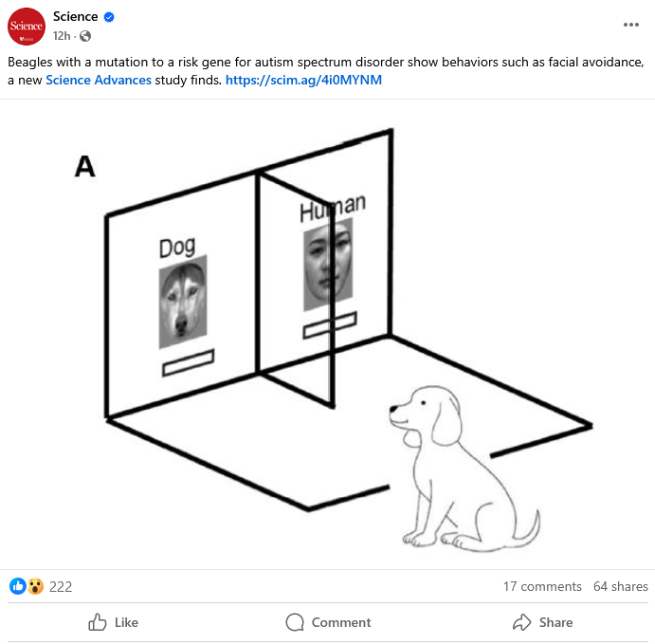Click the globe public audience icon

85,36
